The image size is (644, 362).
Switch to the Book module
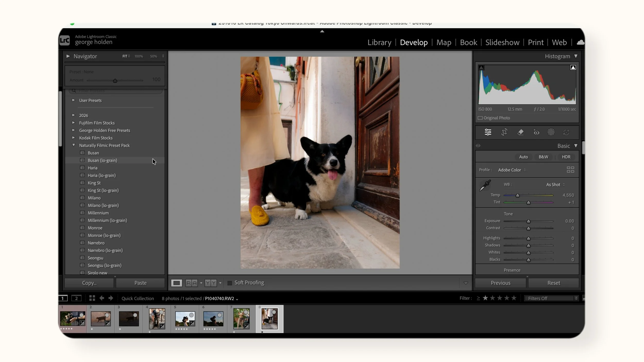point(469,42)
